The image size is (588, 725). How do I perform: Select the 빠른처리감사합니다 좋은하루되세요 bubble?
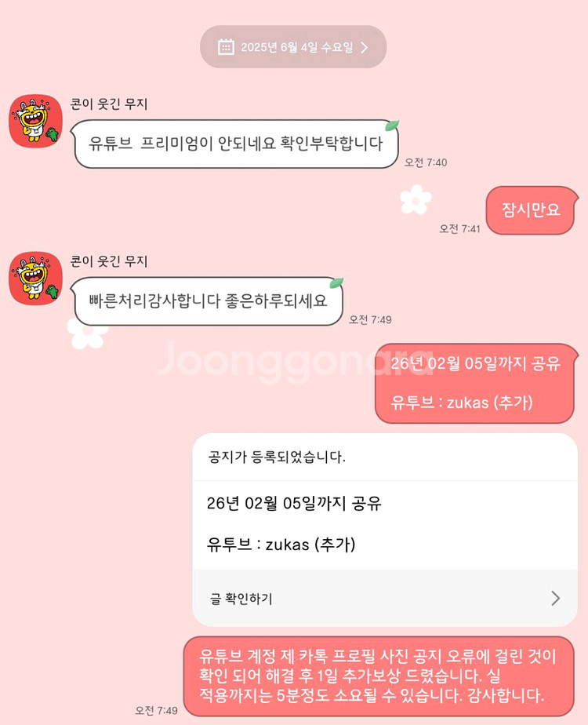(x=208, y=301)
